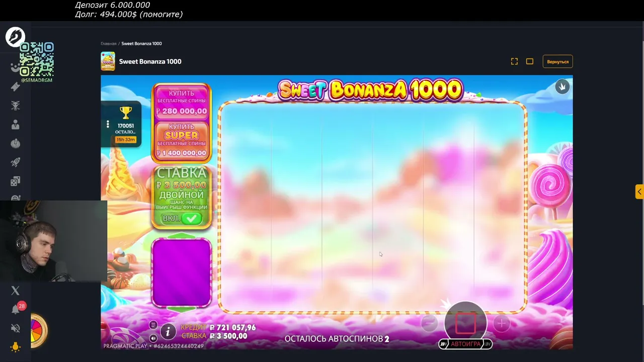Open the fortune wheel bonus
This screenshot has height=362, width=644.
tap(39, 330)
